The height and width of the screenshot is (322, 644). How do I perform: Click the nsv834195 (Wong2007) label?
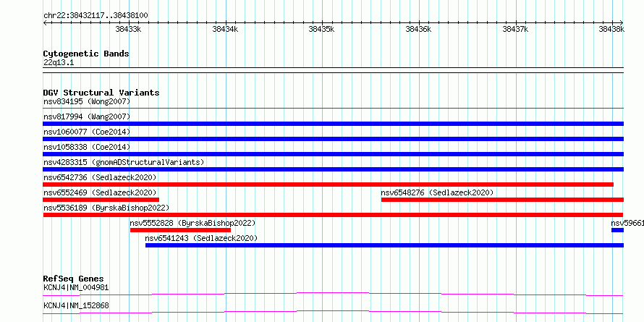(x=87, y=101)
